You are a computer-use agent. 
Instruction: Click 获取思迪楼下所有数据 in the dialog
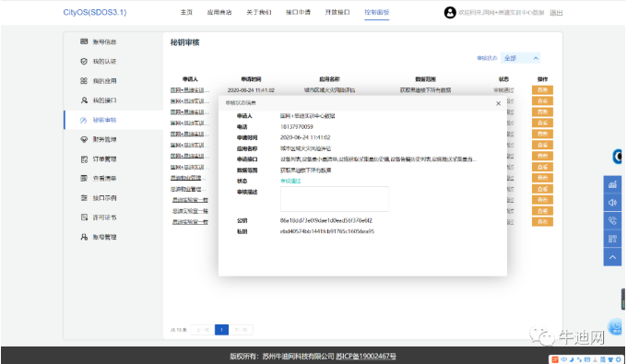[x=305, y=170]
